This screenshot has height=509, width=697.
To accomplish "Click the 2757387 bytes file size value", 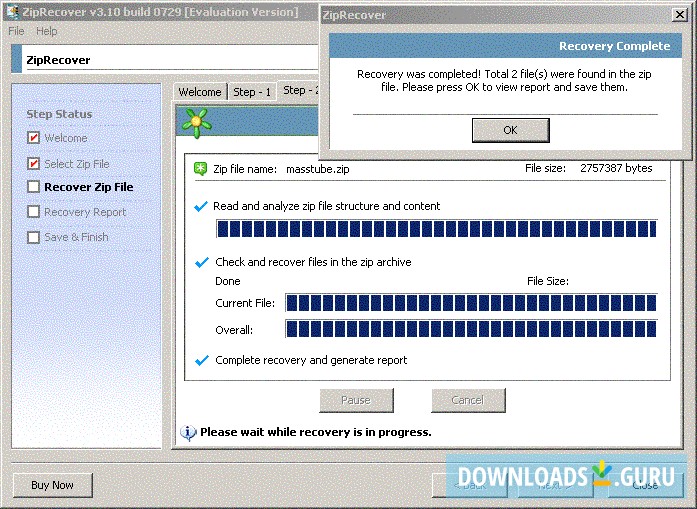I will click(616, 168).
